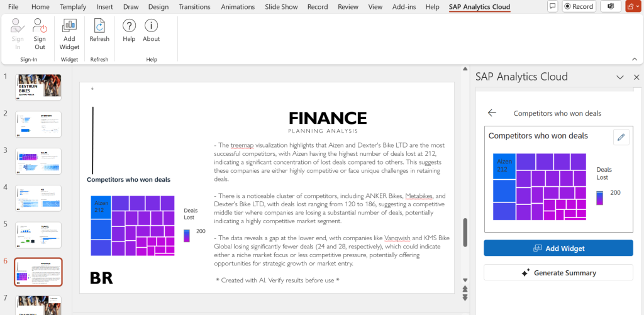The height and width of the screenshot is (315, 644).
Task: Open the share dropdown button
Action: (634, 6)
